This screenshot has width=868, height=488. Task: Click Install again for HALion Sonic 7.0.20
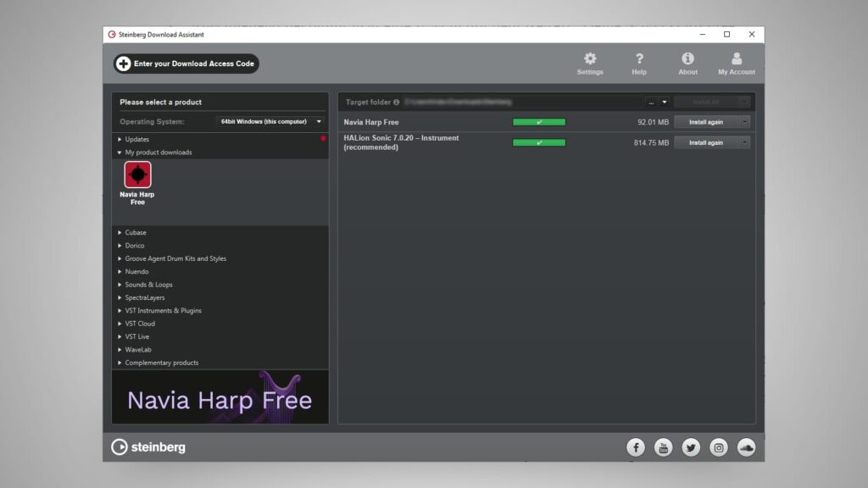click(x=706, y=142)
